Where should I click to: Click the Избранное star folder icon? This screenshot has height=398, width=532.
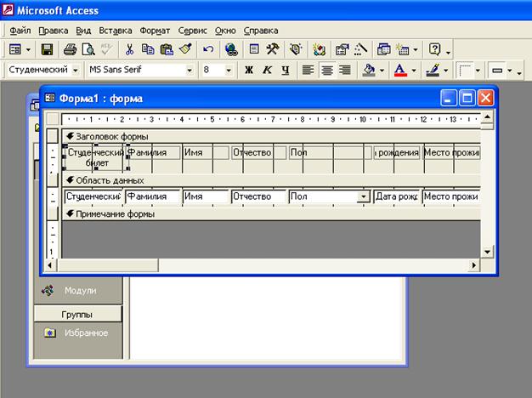(50, 333)
